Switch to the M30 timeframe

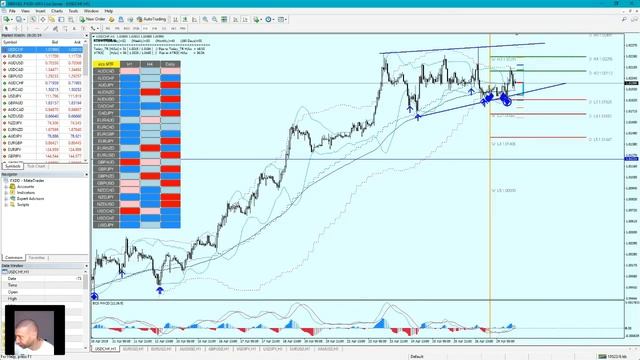point(136,29)
